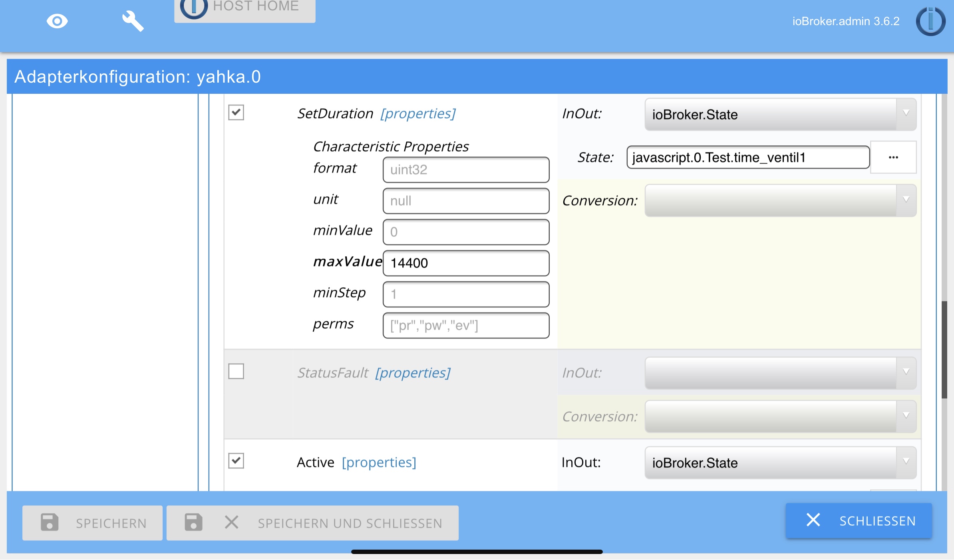The image size is (954, 560).
Task: Click the perms input field
Action: (466, 325)
